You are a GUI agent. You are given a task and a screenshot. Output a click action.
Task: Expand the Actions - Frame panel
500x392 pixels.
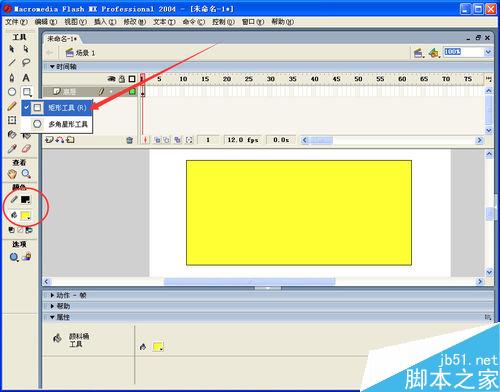coord(52,295)
